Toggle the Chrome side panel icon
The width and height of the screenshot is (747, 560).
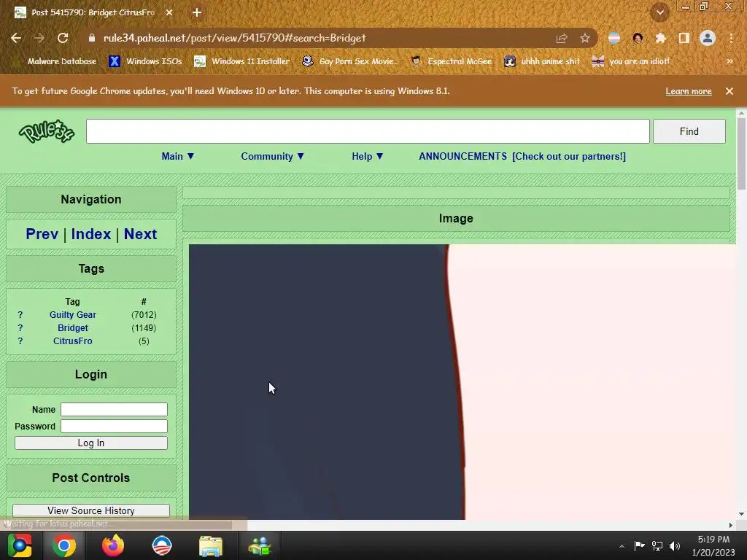(x=684, y=38)
